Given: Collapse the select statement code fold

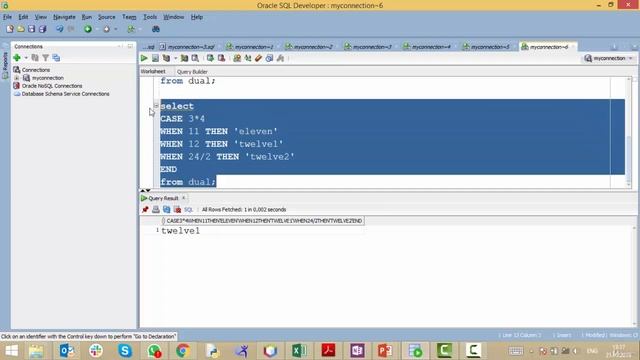Looking at the screenshot, I should [156, 105].
